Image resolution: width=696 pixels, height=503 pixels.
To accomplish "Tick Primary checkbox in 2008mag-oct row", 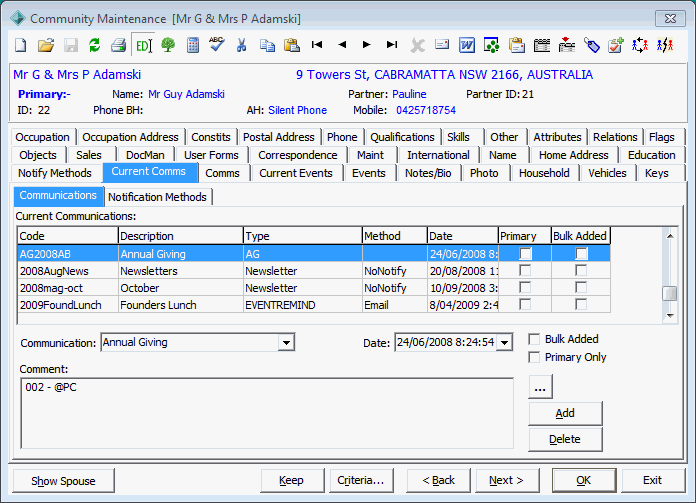I will 526,288.
